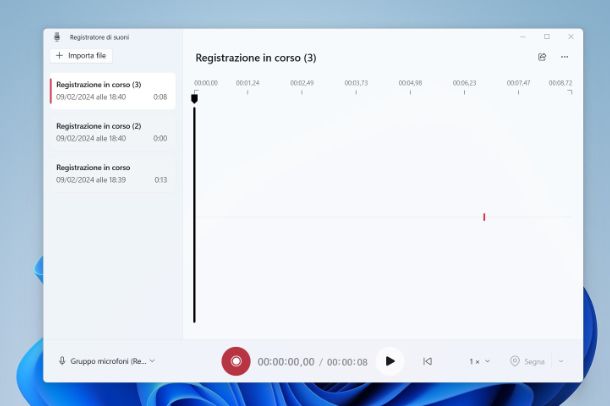
Task: Click the share icon in the header
Action: 542,58
